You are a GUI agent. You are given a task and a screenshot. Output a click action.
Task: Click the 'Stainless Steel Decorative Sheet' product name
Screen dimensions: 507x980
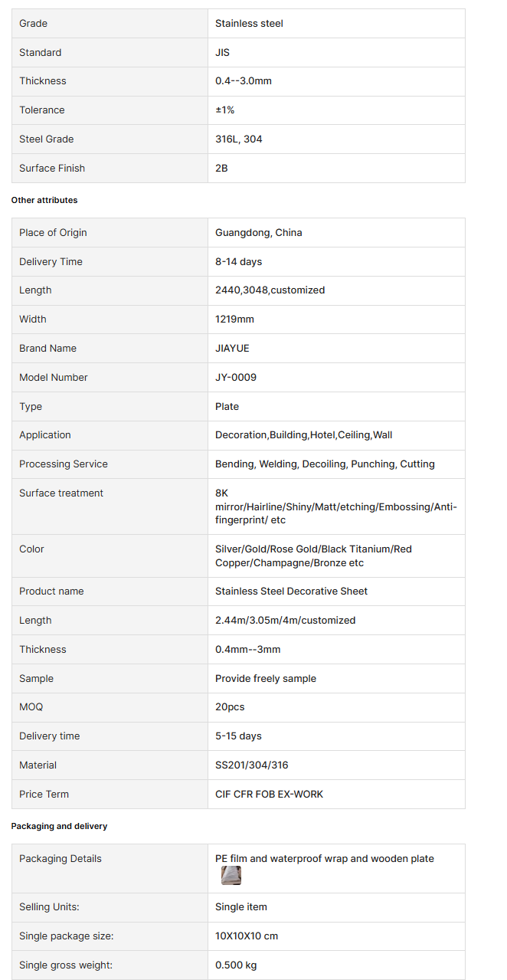coord(292,592)
